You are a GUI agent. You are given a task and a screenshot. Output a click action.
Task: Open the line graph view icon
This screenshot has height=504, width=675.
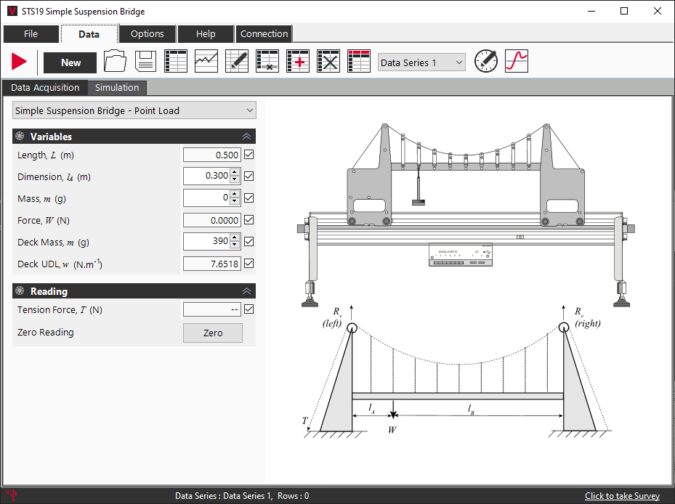206,61
